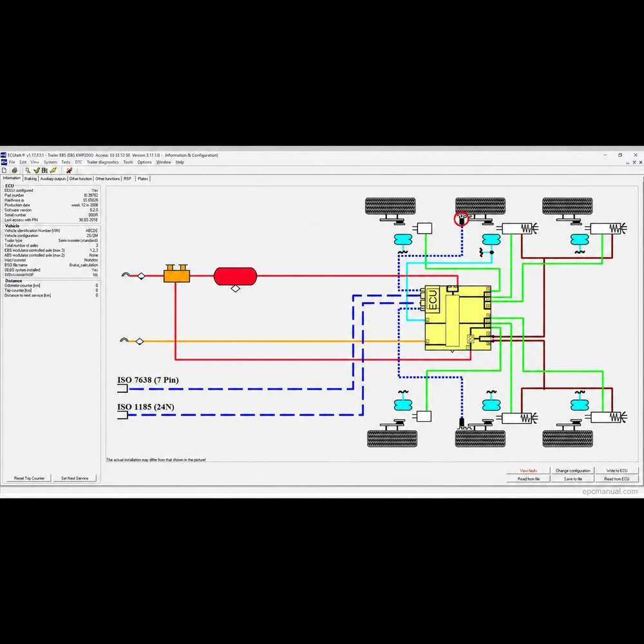The width and height of the screenshot is (644, 644).
Task: Open the System menu
Action: pyautogui.click(x=50, y=162)
